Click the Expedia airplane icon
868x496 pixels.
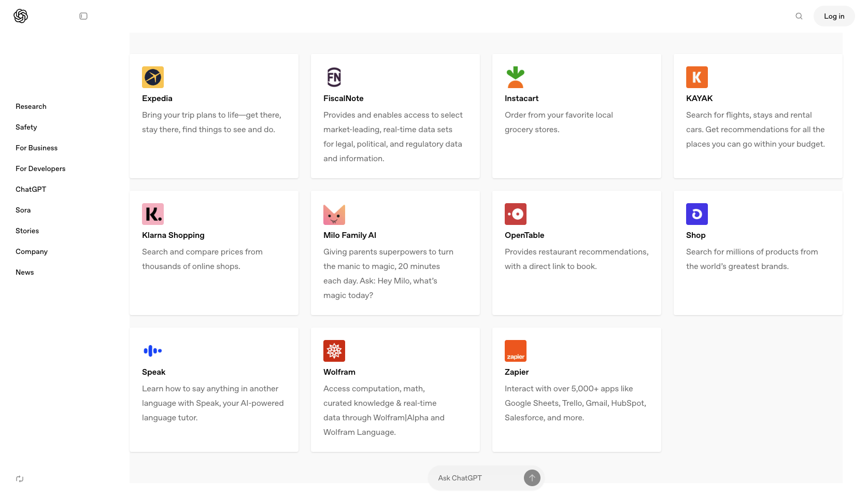(x=152, y=77)
